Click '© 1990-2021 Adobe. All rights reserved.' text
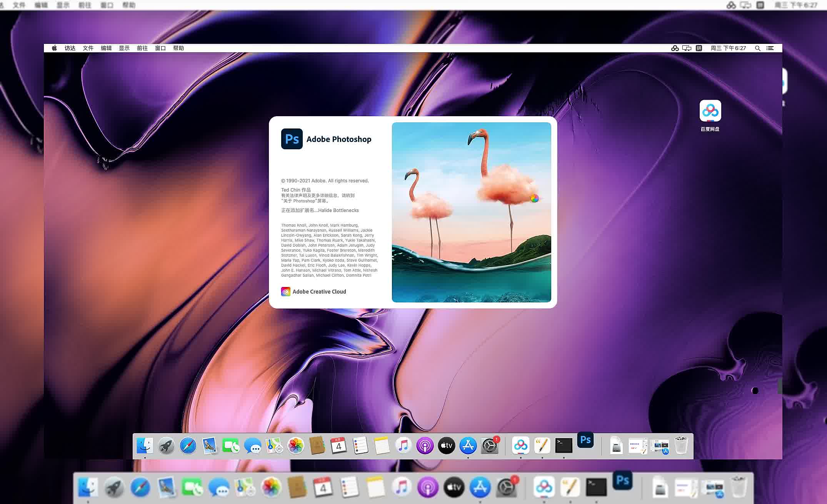 click(325, 181)
